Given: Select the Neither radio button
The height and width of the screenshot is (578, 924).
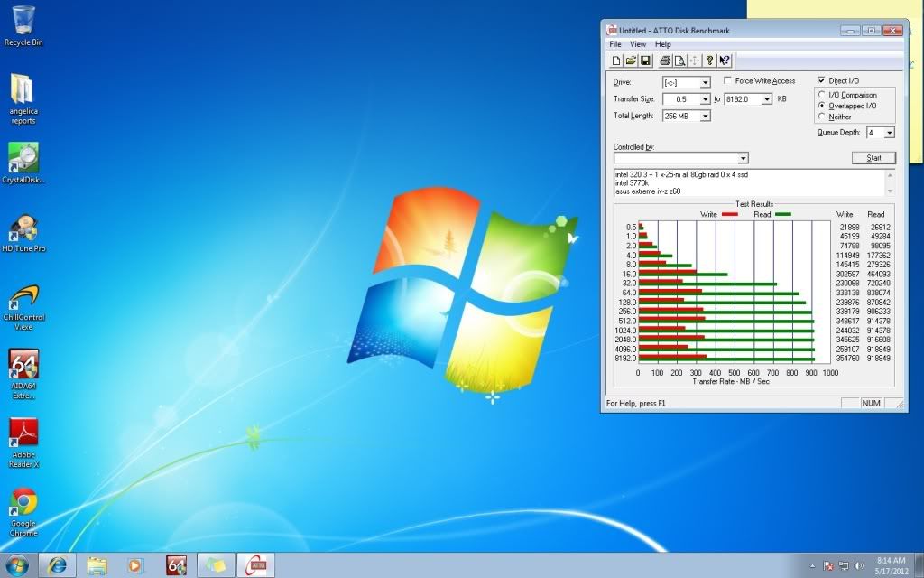Looking at the screenshot, I should coord(821,117).
